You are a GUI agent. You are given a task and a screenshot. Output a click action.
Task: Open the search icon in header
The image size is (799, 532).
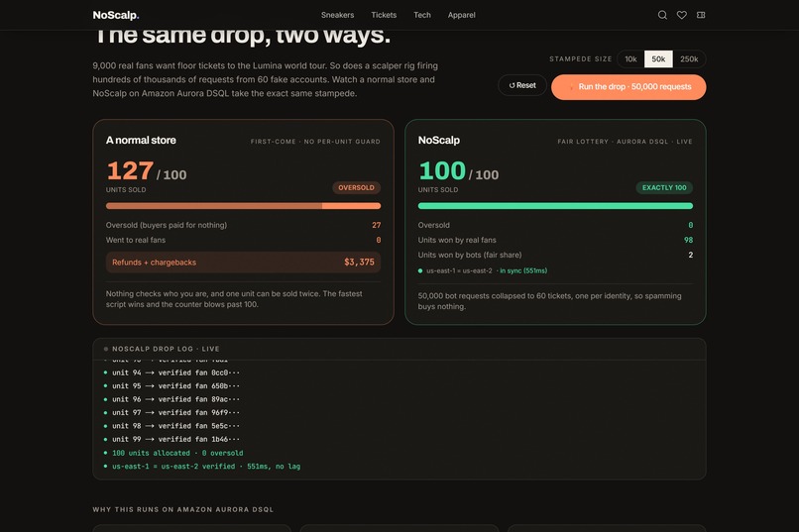(662, 15)
